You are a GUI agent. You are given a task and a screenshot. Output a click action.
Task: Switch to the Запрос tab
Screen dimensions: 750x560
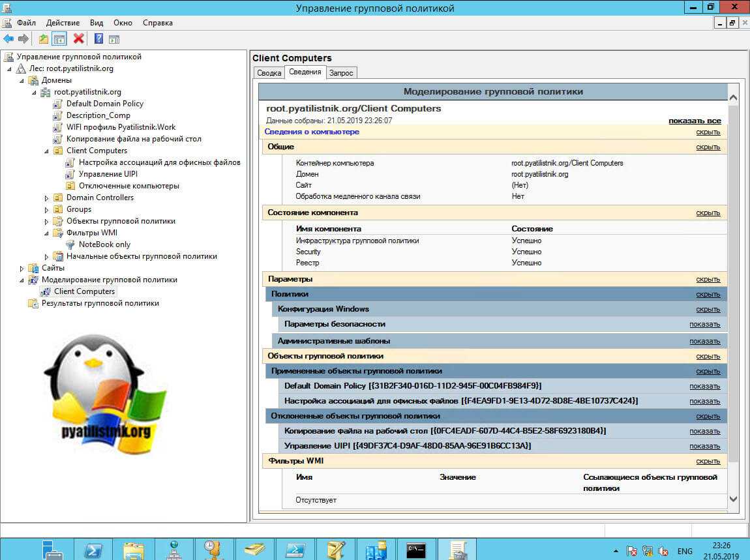341,73
